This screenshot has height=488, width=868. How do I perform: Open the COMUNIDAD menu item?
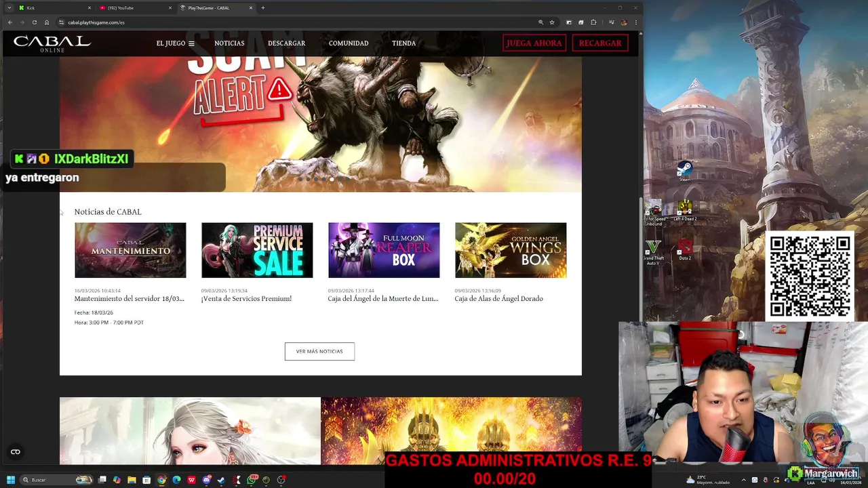(x=349, y=43)
